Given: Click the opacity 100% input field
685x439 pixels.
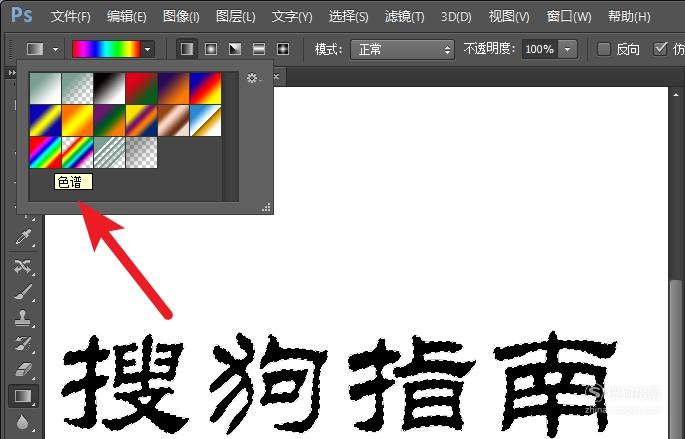Looking at the screenshot, I should point(540,49).
